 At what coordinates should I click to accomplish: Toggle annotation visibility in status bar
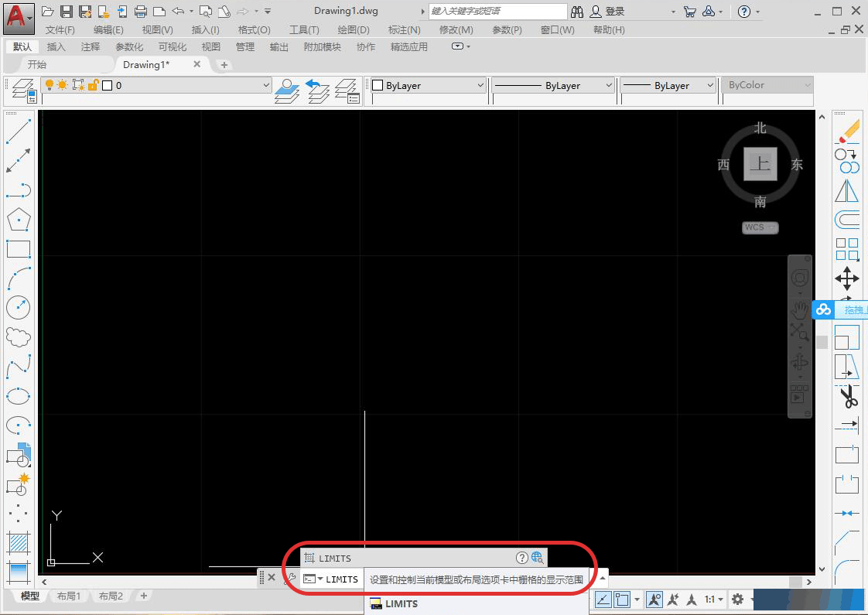point(654,600)
